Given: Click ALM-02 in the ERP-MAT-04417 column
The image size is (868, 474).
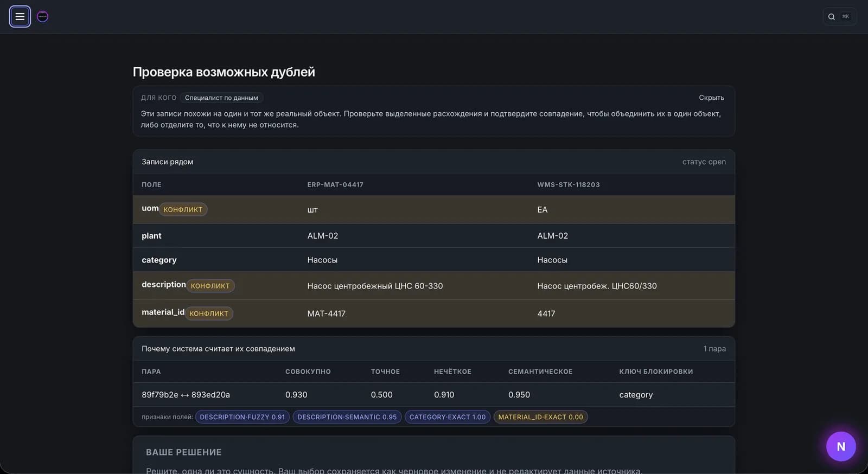Looking at the screenshot, I should click(x=323, y=236).
